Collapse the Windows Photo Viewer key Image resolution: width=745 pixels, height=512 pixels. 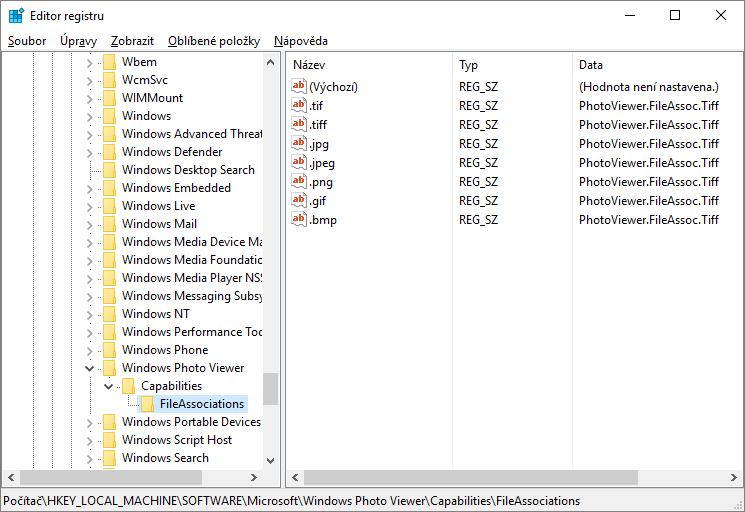(89, 368)
